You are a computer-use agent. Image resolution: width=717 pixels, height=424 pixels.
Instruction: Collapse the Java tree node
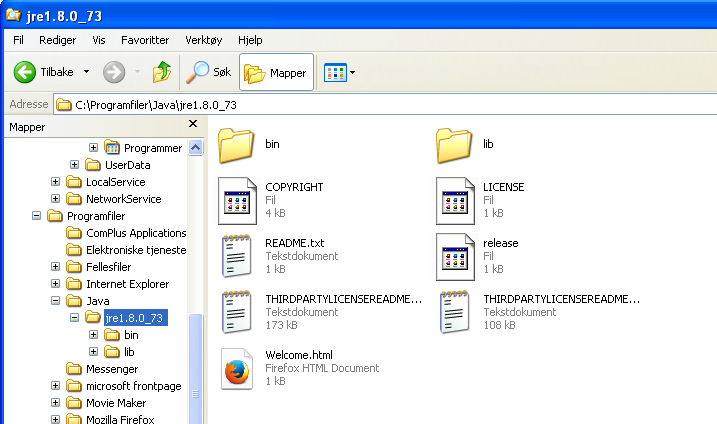55,301
